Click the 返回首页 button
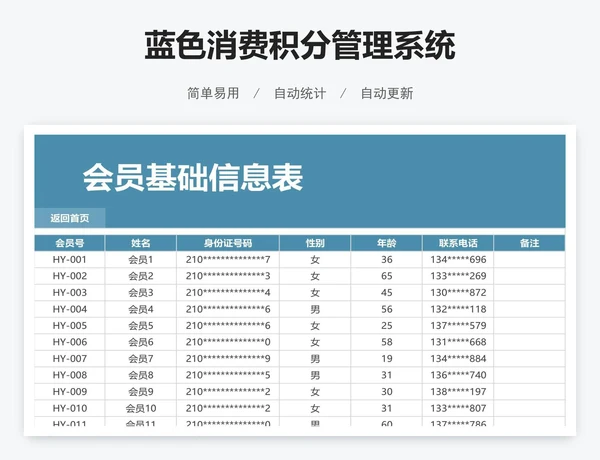The width and height of the screenshot is (600, 460). pyautogui.click(x=70, y=218)
